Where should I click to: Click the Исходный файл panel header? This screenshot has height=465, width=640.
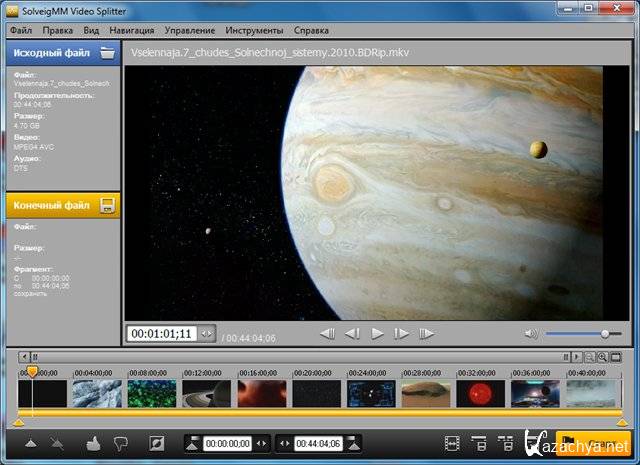click(x=50, y=53)
